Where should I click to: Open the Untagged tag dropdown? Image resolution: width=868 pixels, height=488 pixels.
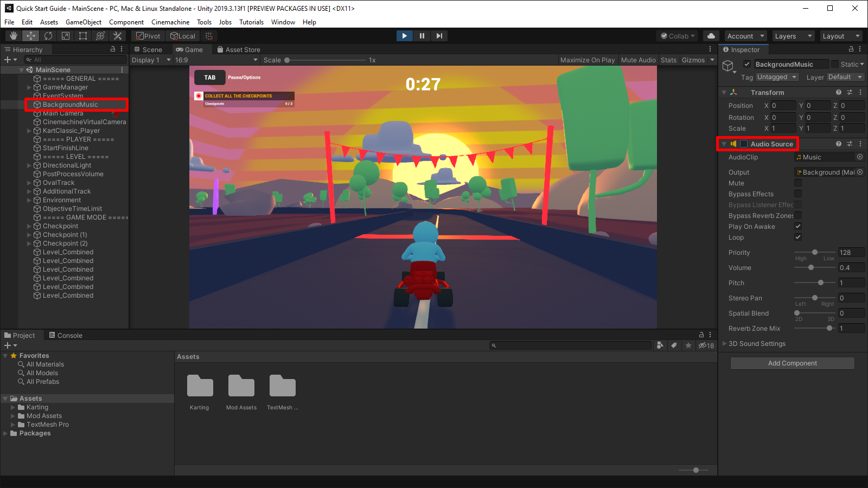[x=777, y=77]
